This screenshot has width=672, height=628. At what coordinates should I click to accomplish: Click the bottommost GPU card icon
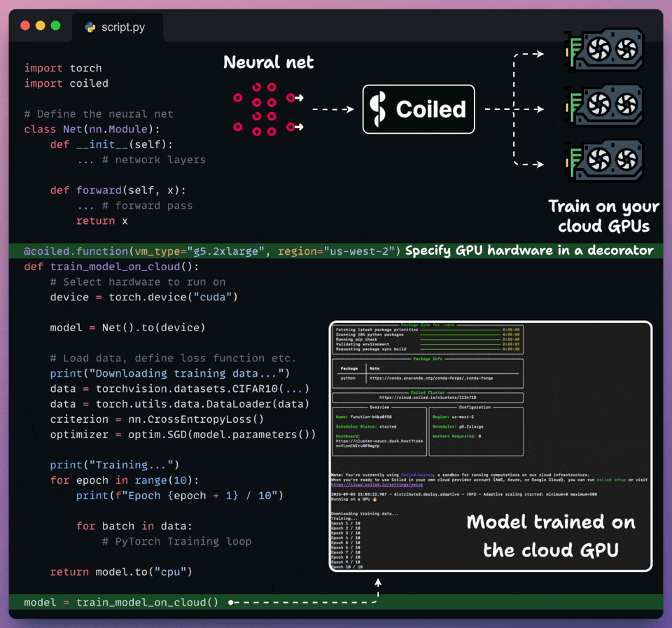click(605, 160)
